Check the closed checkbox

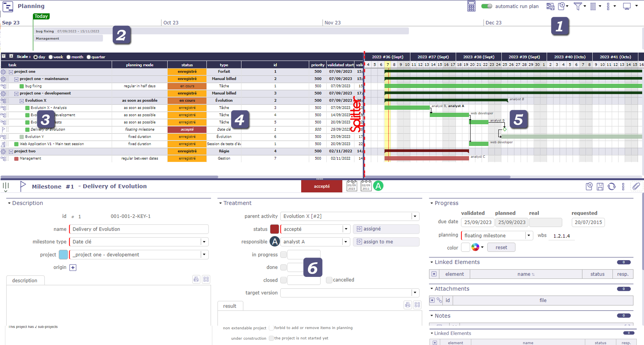[x=283, y=280]
